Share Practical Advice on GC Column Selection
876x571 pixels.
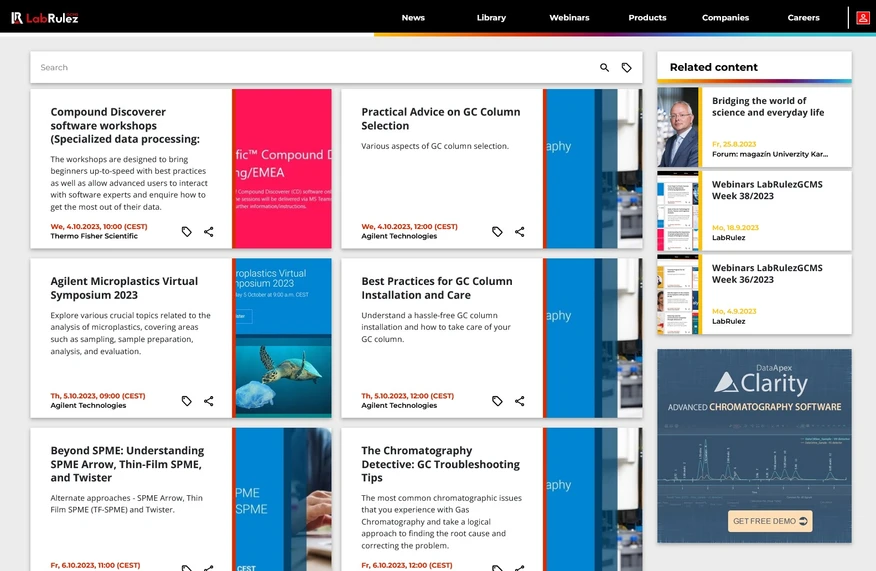pyautogui.click(x=520, y=231)
